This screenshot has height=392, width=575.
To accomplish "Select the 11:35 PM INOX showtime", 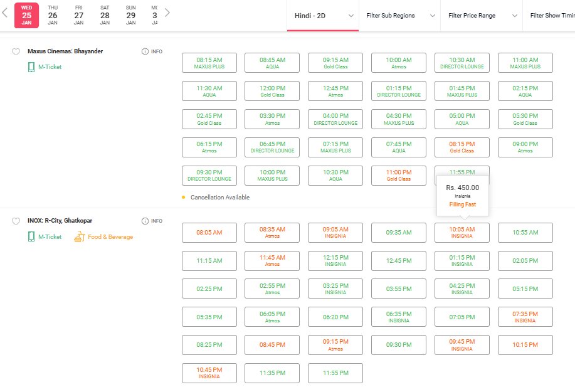I will click(x=272, y=373).
